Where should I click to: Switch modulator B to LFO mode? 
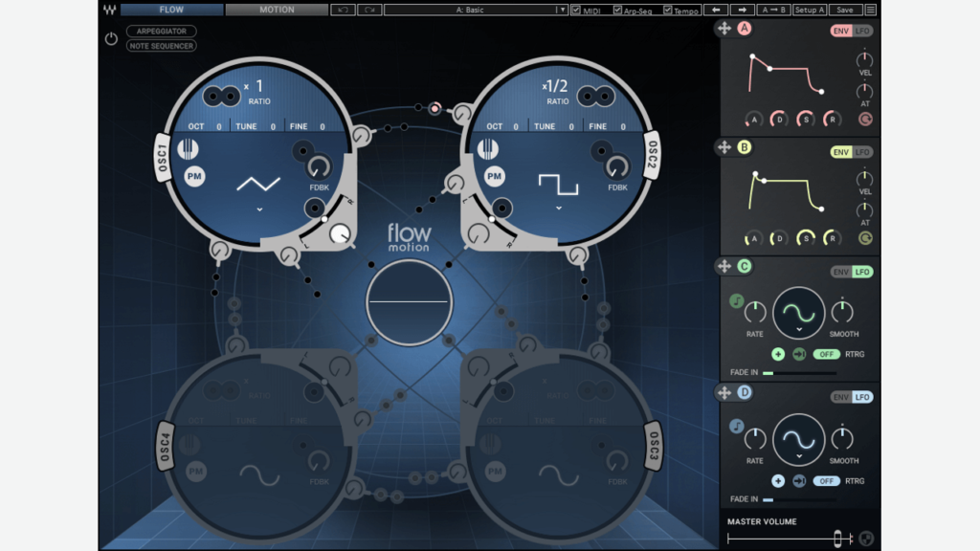tap(862, 152)
